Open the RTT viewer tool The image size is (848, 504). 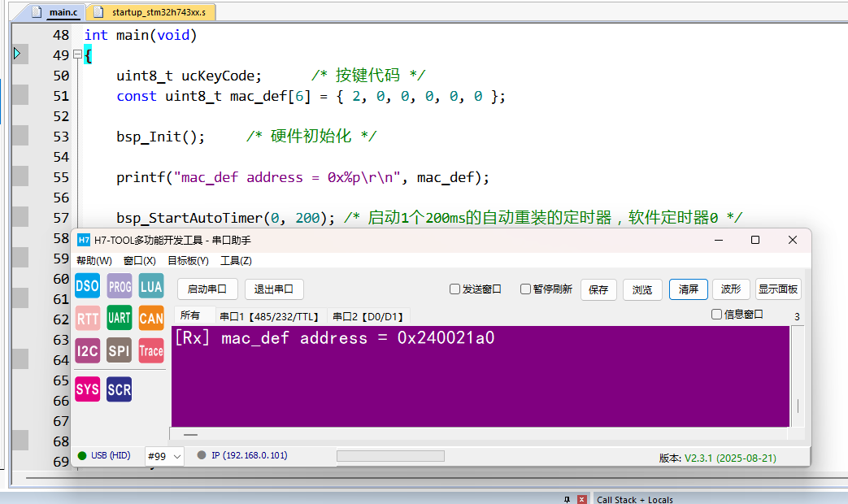(87, 318)
